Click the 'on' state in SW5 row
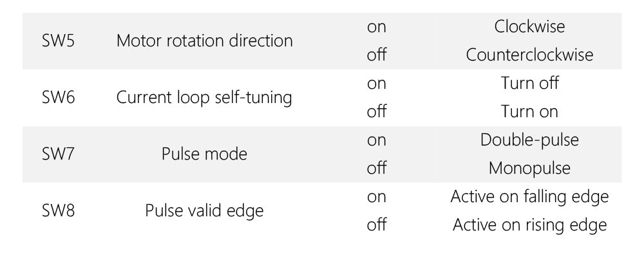644x271 pixels. pyautogui.click(x=377, y=27)
